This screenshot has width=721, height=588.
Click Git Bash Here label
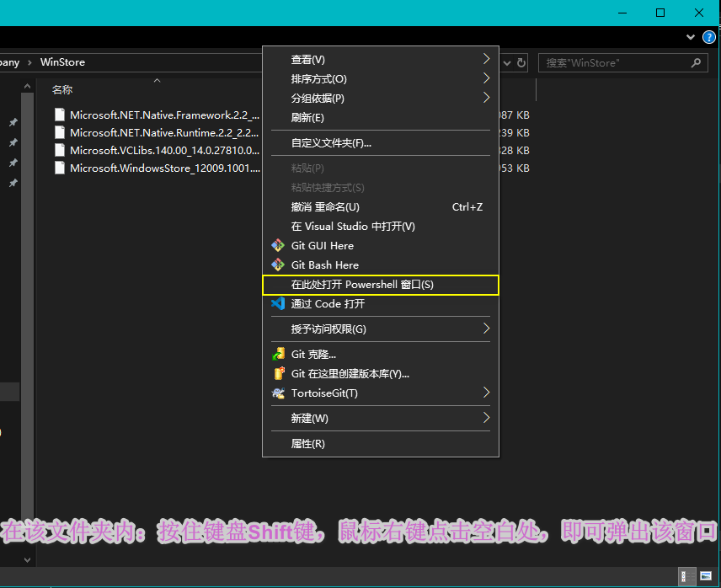(x=324, y=265)
